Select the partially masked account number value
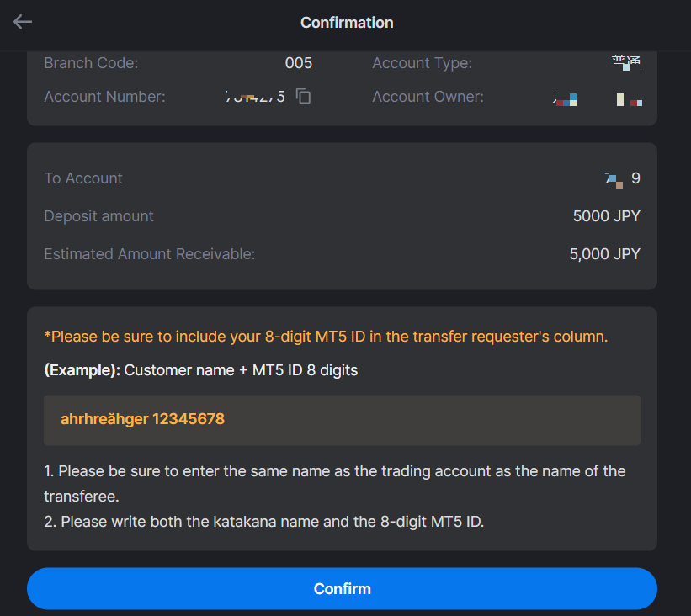691x616 pixels. pos(255,97)
